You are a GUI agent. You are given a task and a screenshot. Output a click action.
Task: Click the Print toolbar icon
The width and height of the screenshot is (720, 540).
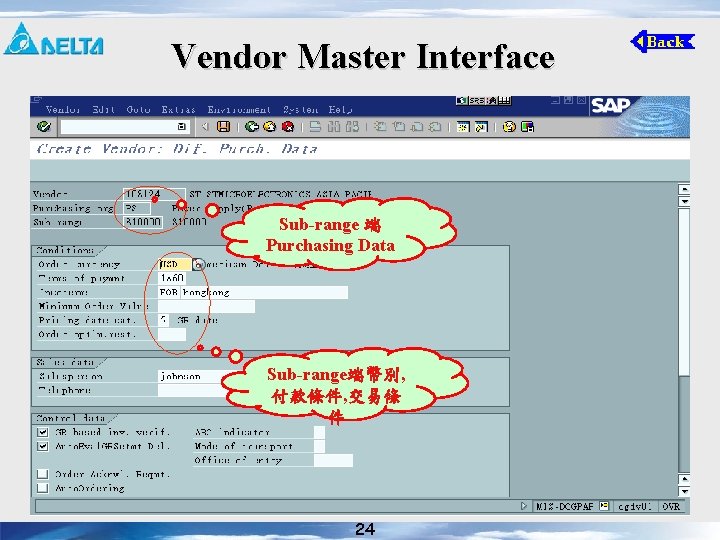pos(315,127)
